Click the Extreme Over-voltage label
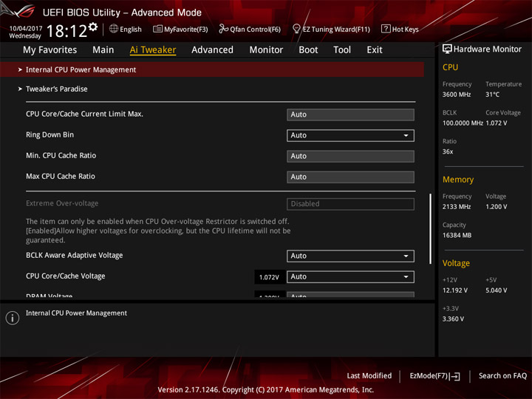This screenshot has height=399, width=532. pyautogui.click(x=62, y=203)
